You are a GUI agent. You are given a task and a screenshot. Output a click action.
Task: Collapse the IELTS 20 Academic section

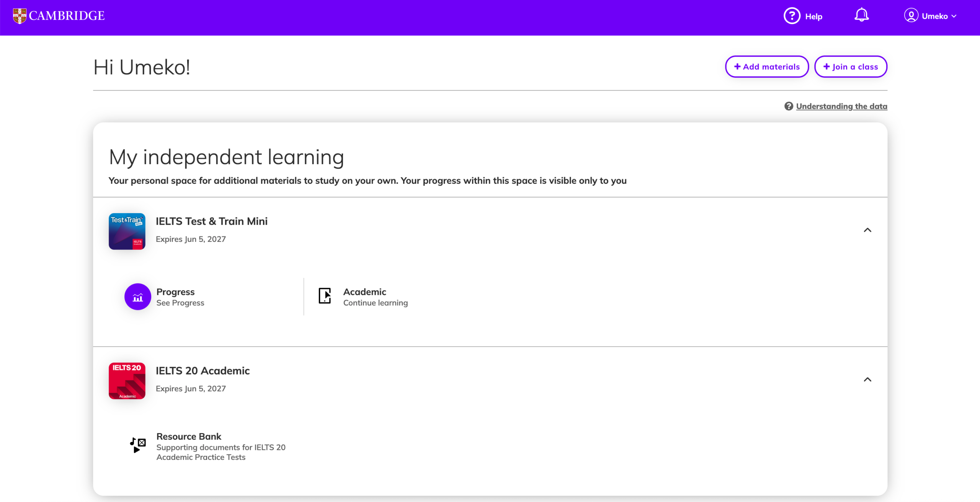pyautogui.click(x=867, y=380)
